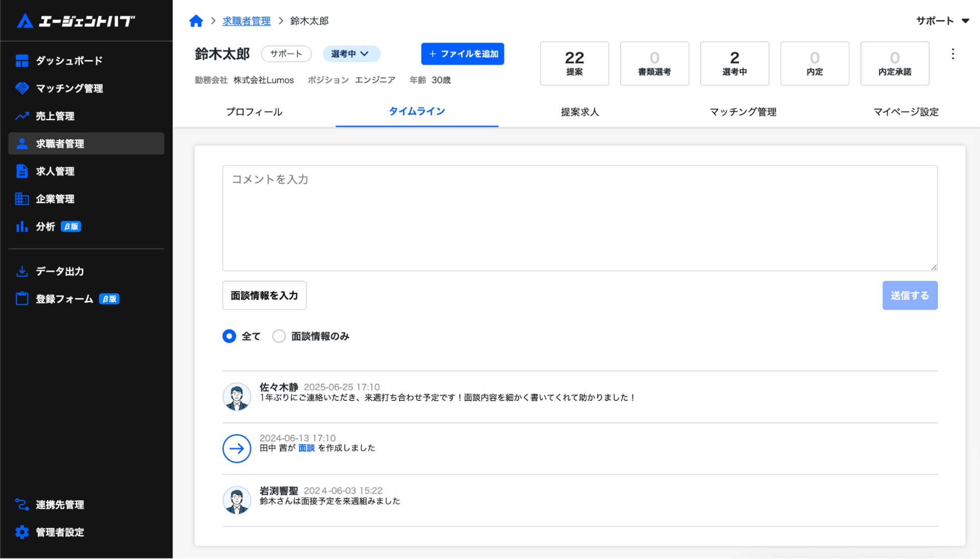Switch to the プロフィール tab

(254, 112)
